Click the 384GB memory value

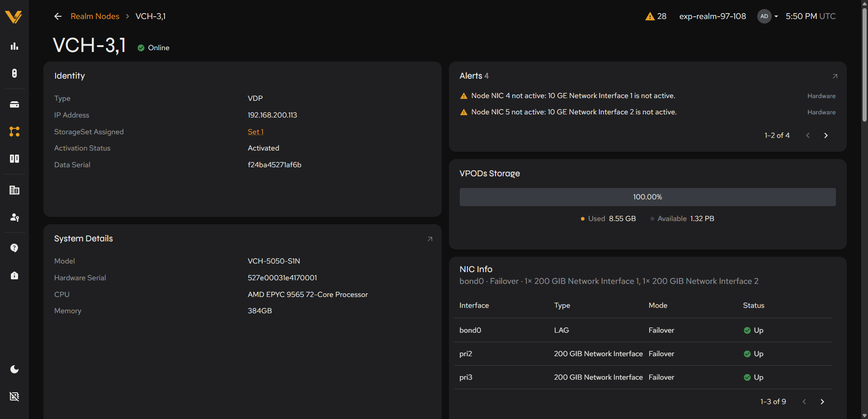(x=260, y=311)
